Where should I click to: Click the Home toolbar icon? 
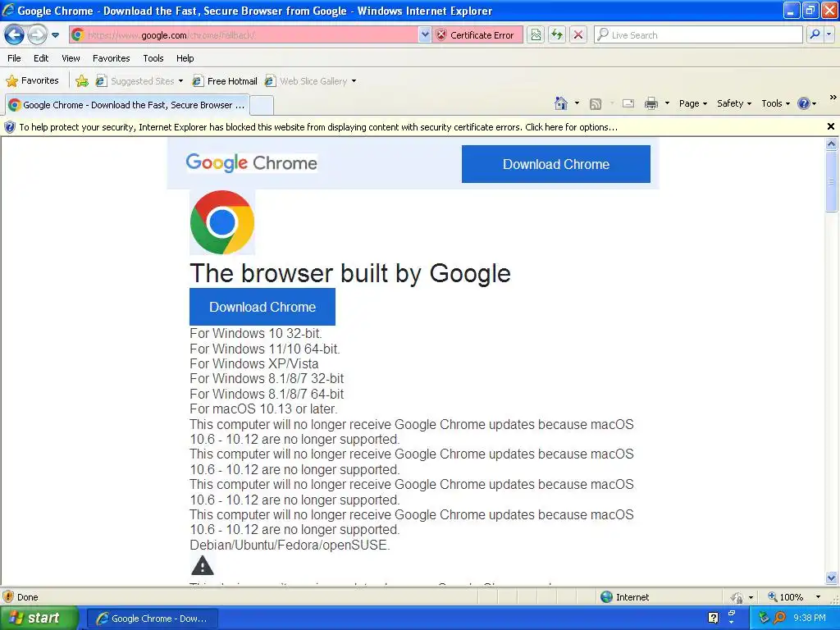pos(561,103)
